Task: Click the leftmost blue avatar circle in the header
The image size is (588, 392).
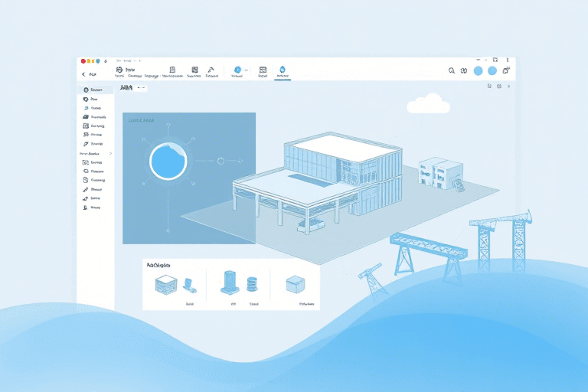Action: (x=478, y=70)
